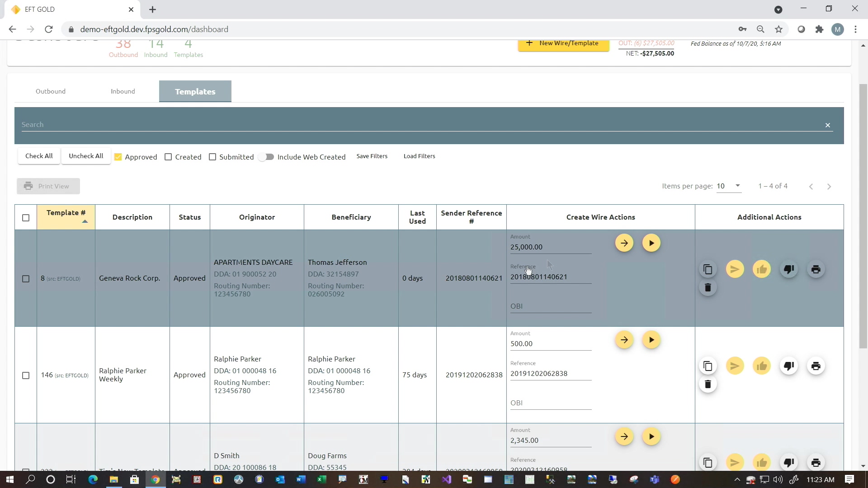Switch to the Inbound tab
The width and height of the screenshot is (868, 488).
(123, 91)
